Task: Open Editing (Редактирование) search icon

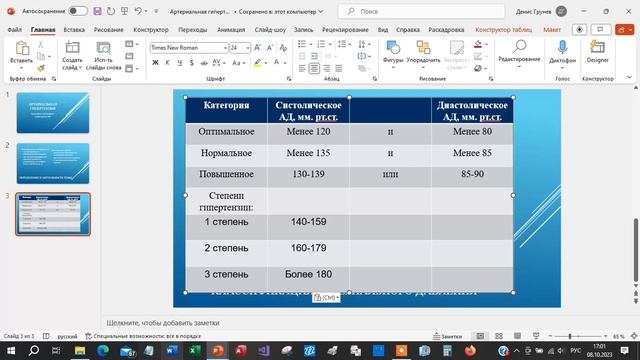Action: pyautogui.click(x=519, y=47)
